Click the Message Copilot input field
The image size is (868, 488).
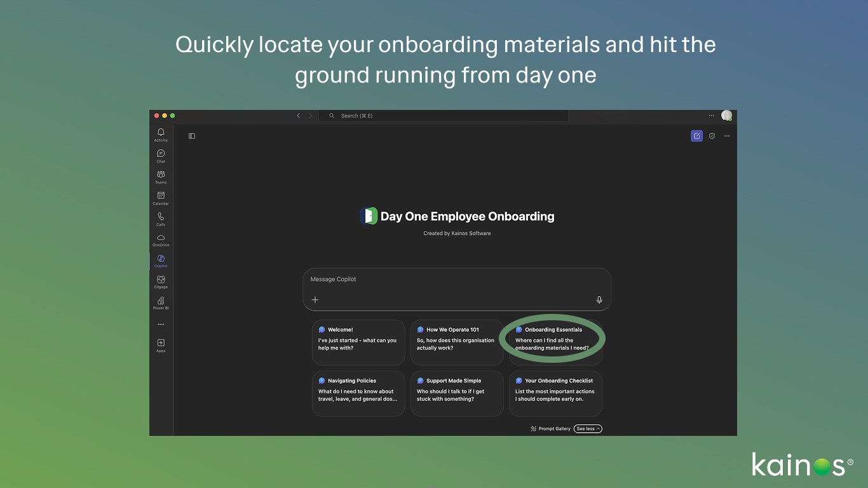457,289
